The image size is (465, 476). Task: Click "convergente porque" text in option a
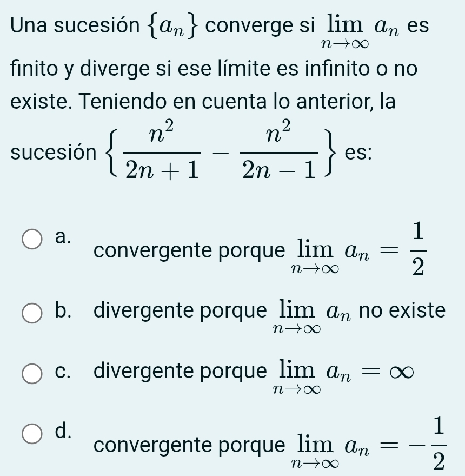point(189,251)
